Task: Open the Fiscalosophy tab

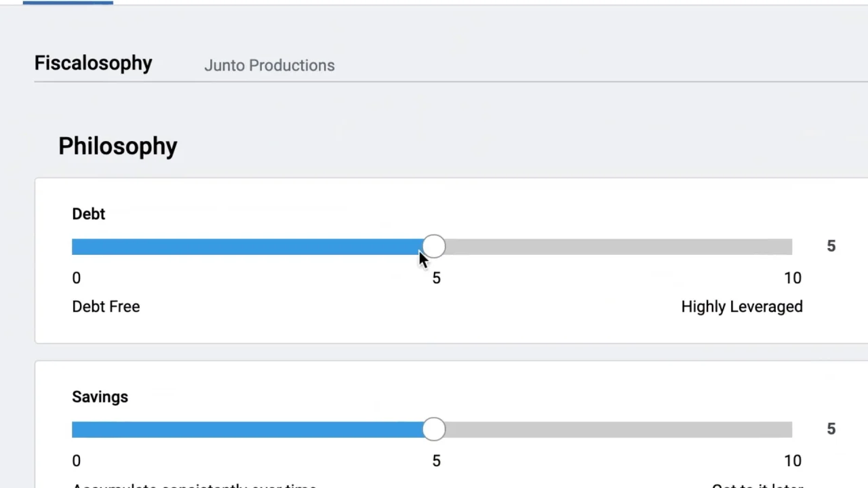Action: (x=93, y=63)
